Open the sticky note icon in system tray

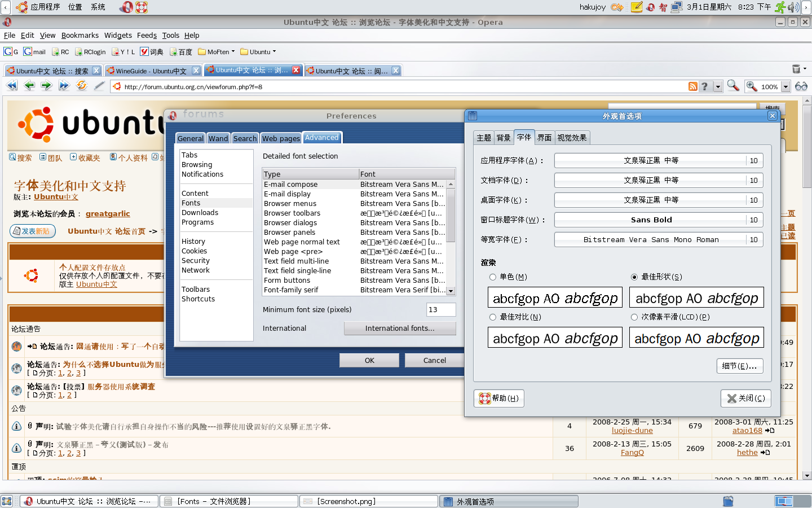coord(637,7)
